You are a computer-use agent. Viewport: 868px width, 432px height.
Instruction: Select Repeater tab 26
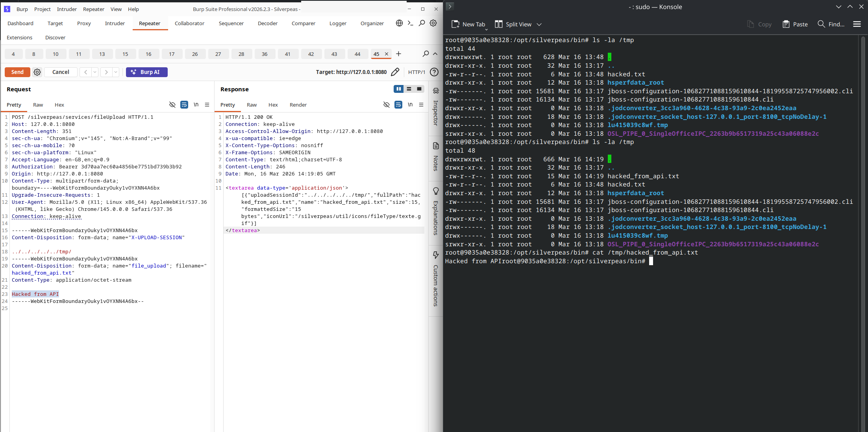[195, 54]
